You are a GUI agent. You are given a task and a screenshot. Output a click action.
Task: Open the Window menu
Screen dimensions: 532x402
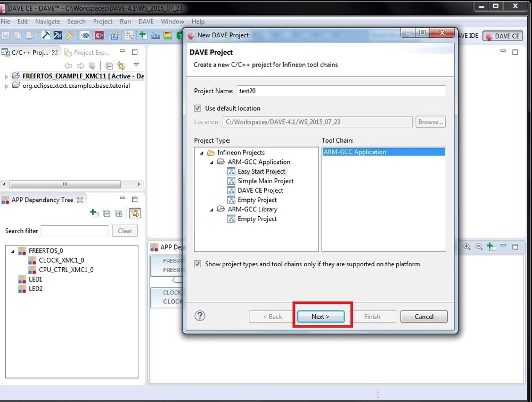click(x=173, y=21)
